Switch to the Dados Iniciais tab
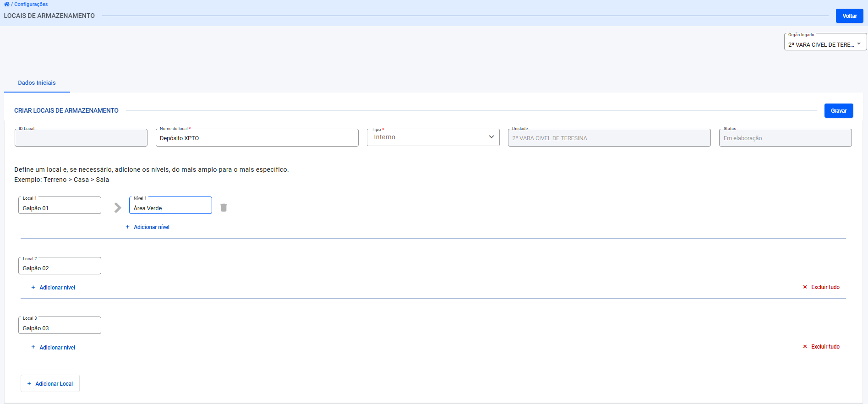Screen dimensions: 868x404 tap(37, 83)
